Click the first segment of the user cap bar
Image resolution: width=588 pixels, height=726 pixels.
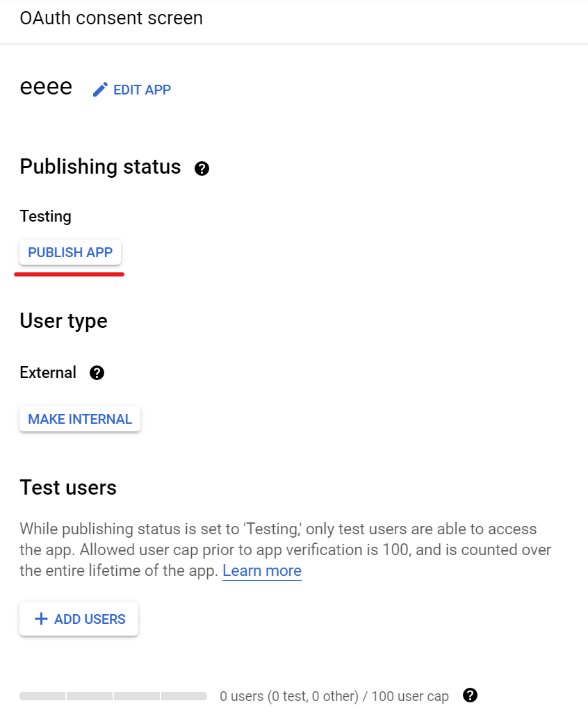click(42, 695)
